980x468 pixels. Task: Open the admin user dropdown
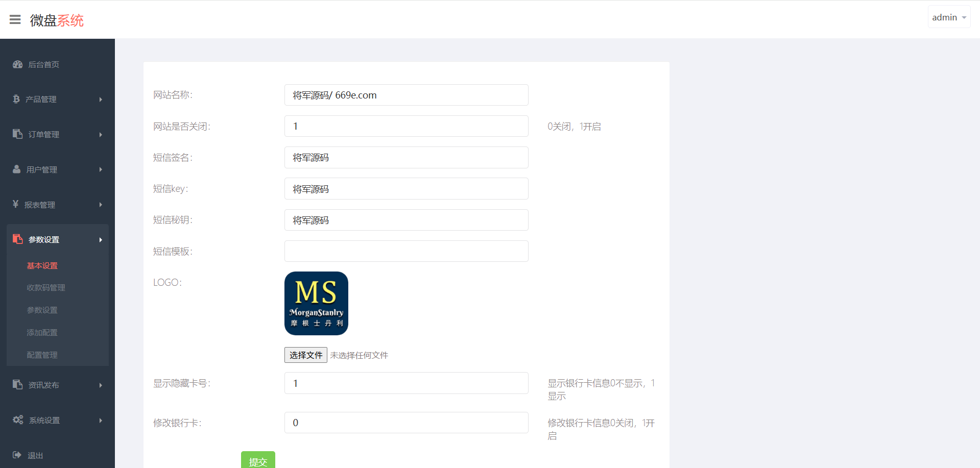(949, 17)
